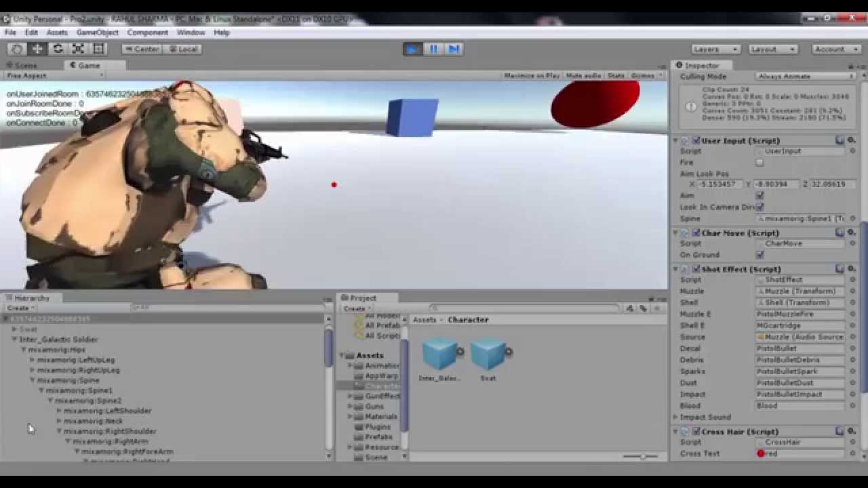Open the Animation folder in Assets
Viewport: 868px width, 488px height.
tap(376, 365)
